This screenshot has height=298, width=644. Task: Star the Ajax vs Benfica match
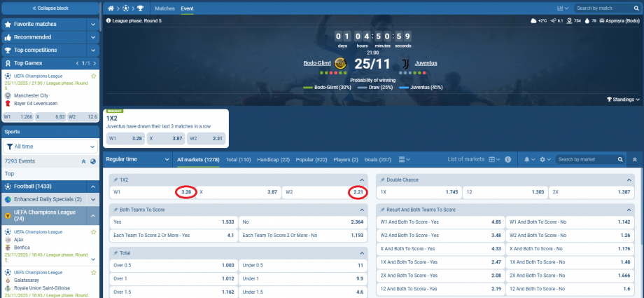point(93,231)
